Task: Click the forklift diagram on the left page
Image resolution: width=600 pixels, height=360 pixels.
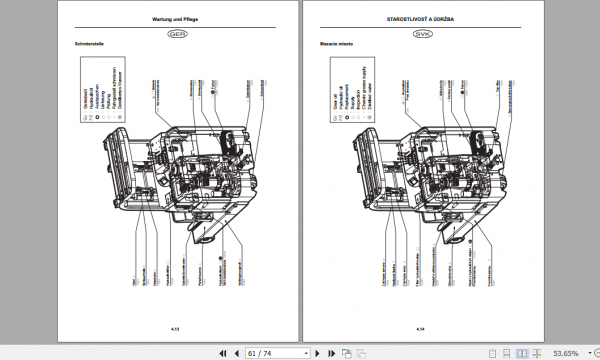Action: coord(180,184)
